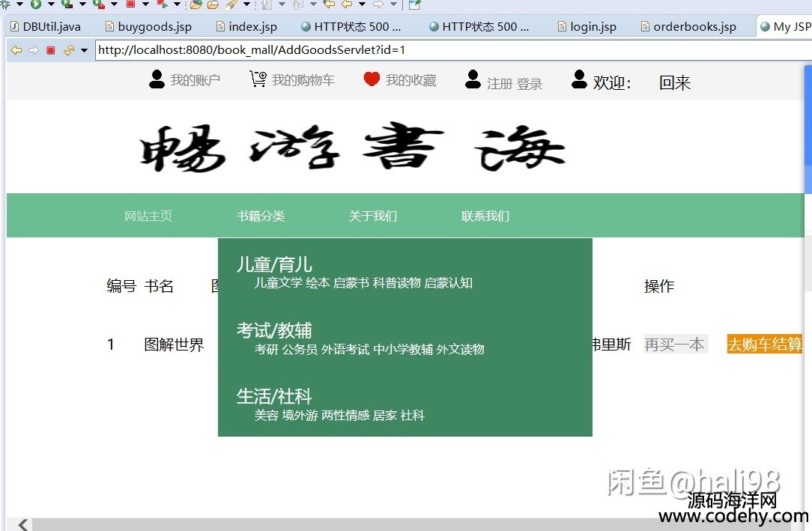Click the 美容 subcategory link
812x531 pixels.
(266, 415)
